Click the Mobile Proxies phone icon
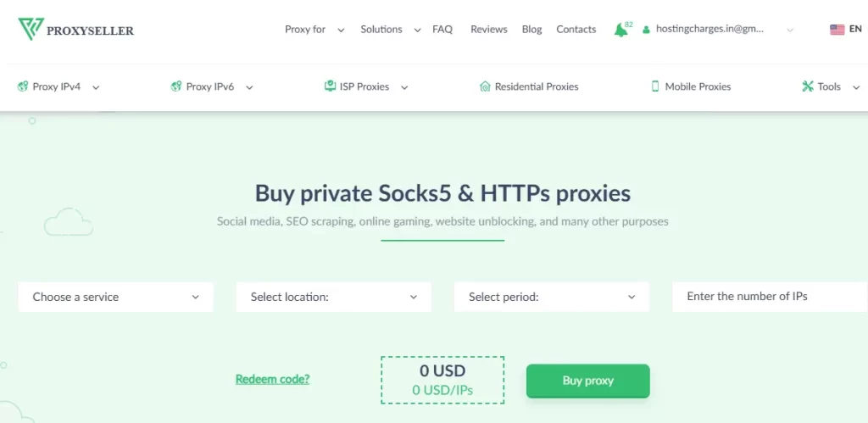Screen dimensions: 868x423 click(x=655, y=86)
